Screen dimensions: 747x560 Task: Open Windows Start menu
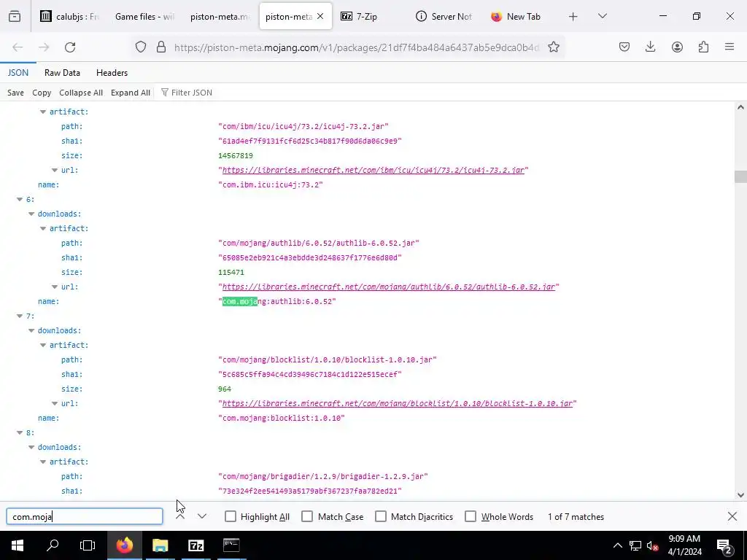[x=18, y=545]
